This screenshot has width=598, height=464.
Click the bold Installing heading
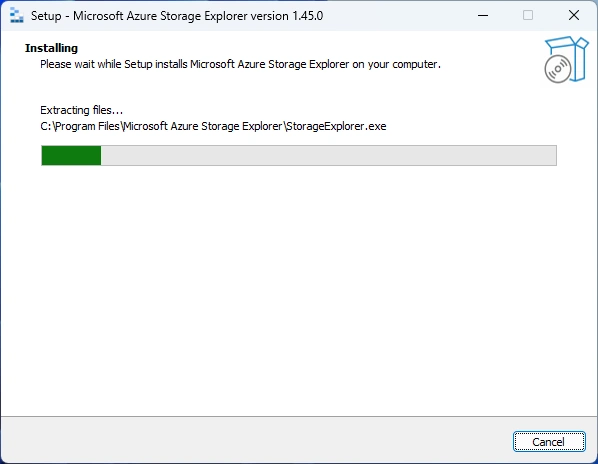pos(51,48)
